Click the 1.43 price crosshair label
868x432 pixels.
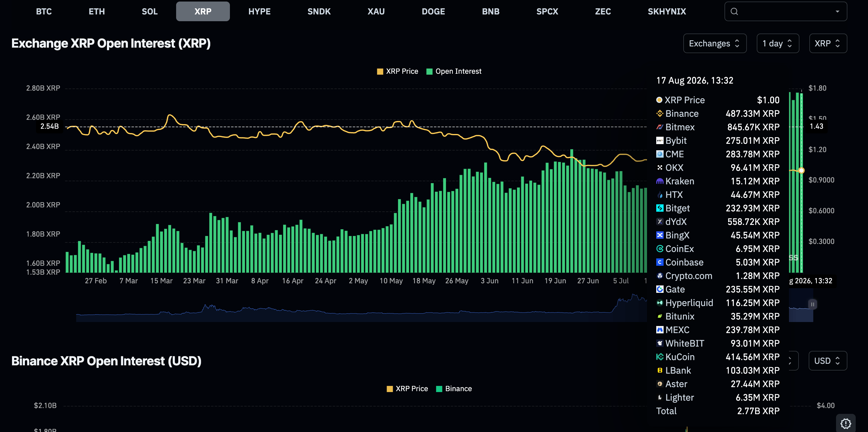coord(816,126)
